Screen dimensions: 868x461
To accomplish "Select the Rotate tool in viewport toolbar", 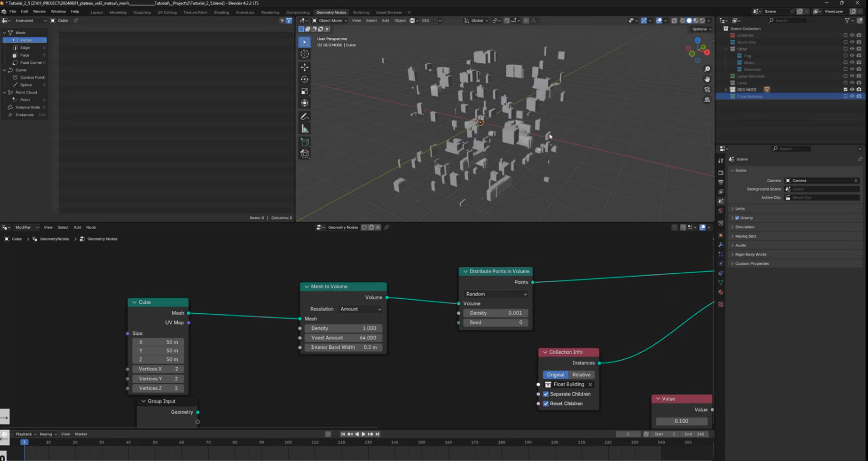I will 304,79.
